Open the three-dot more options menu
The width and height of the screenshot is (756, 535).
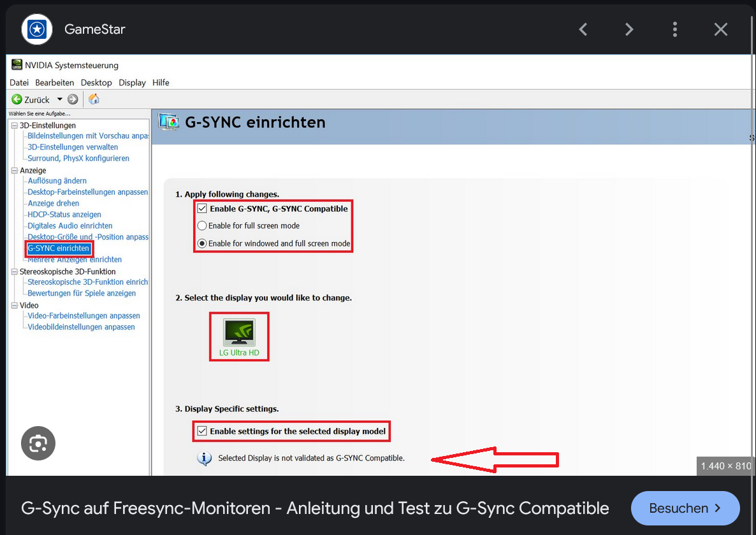[x=675, y=29]
